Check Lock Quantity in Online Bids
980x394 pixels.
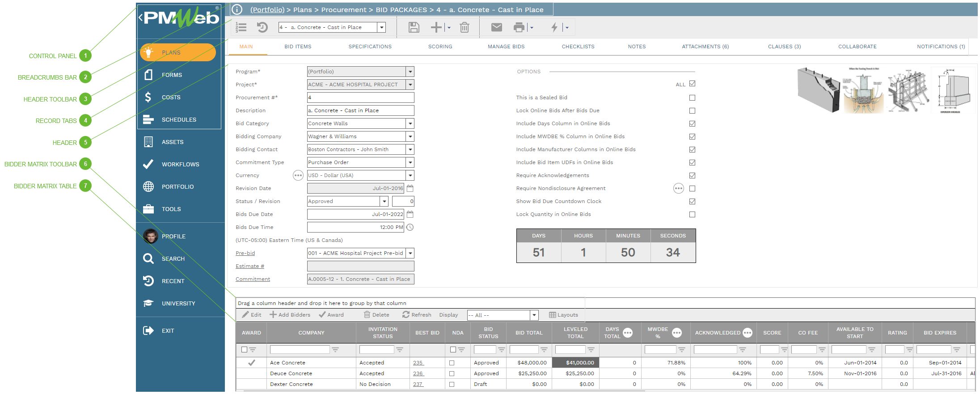(x=692, y=214)
